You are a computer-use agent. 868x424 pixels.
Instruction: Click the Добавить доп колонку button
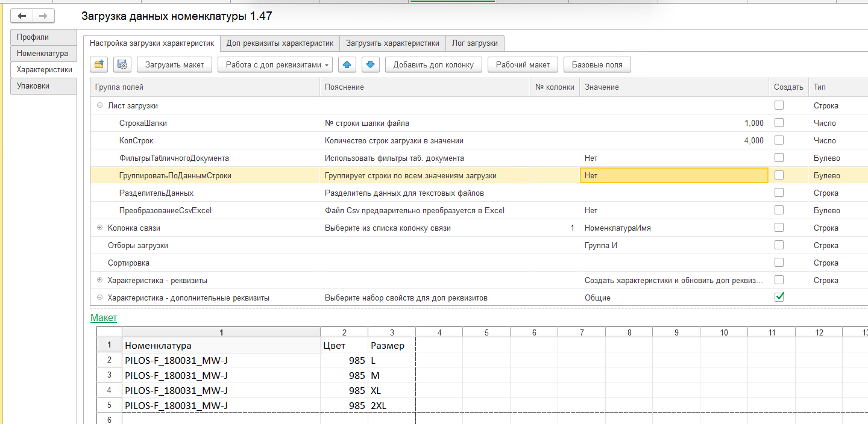(x=433, y=64)
